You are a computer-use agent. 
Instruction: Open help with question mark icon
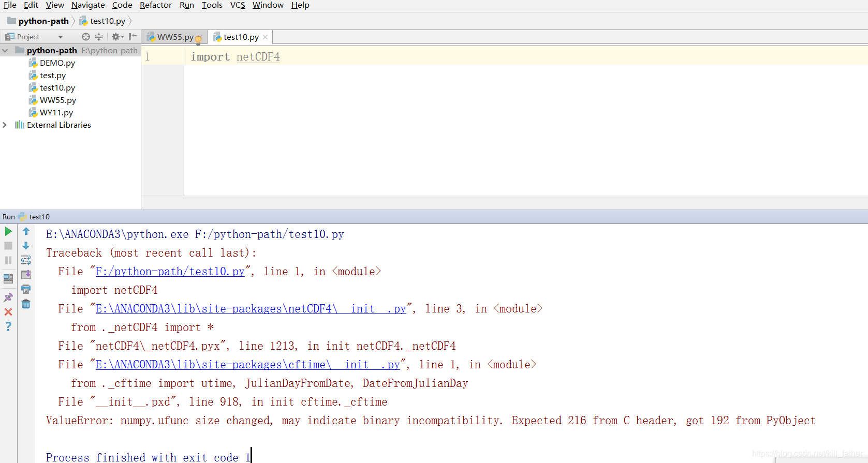(x=8, y=326)
